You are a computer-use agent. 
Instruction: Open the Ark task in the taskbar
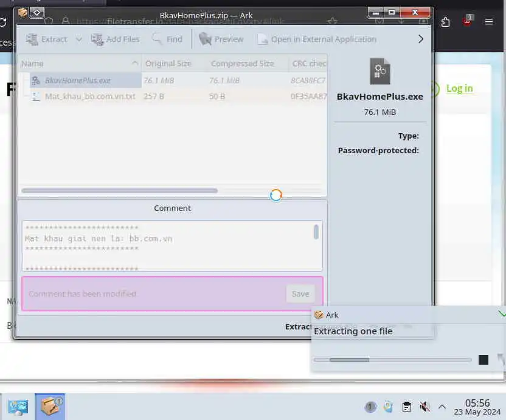[50, 407]
